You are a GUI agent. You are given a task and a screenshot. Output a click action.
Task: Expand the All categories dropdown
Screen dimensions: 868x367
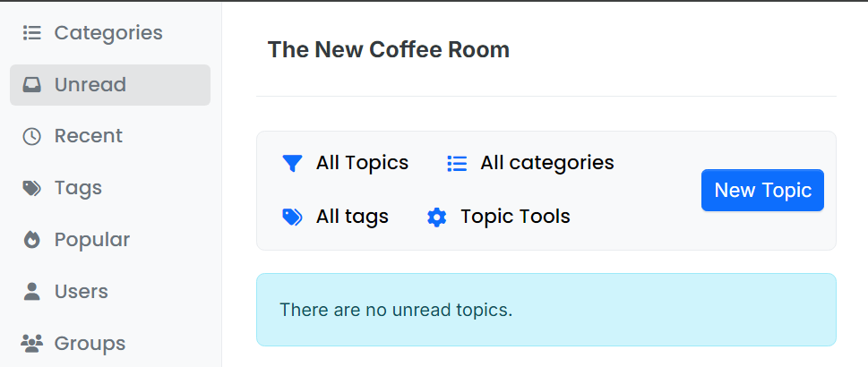(x=530, y=163)
